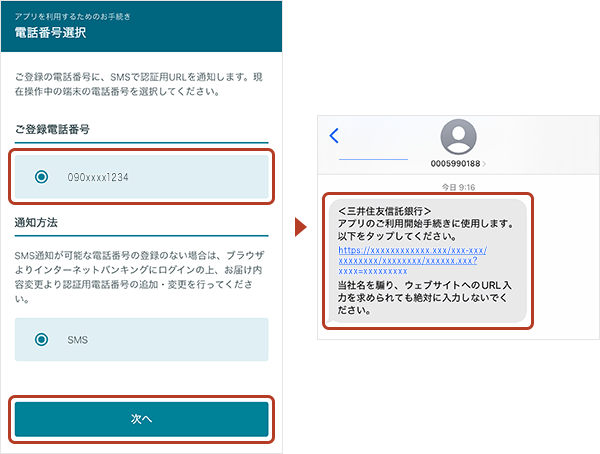Screen dimensions: 600x454
Task: Tap the sender number 0005990188
Action: (x=456, y=164)
